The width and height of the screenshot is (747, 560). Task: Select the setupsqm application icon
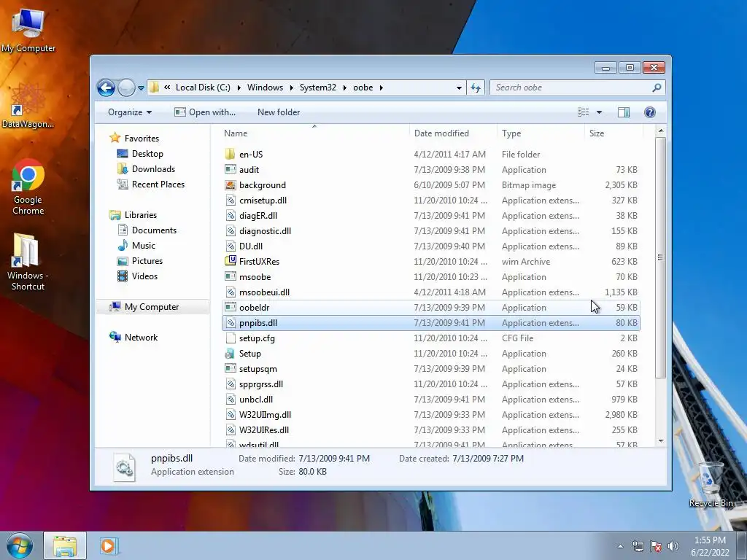231,368
